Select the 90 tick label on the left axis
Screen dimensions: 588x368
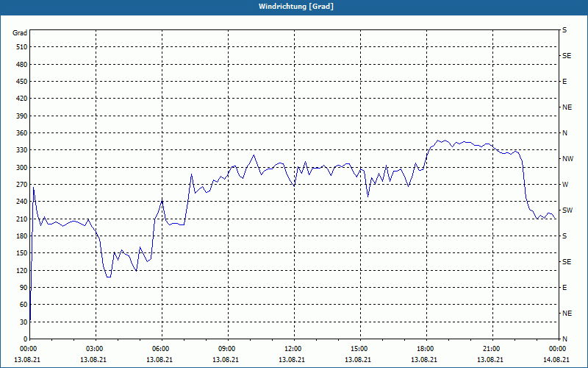coord(24,288)
